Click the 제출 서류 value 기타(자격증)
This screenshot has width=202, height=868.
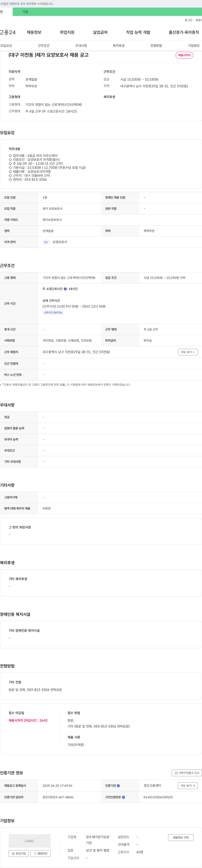coord(76,745)
